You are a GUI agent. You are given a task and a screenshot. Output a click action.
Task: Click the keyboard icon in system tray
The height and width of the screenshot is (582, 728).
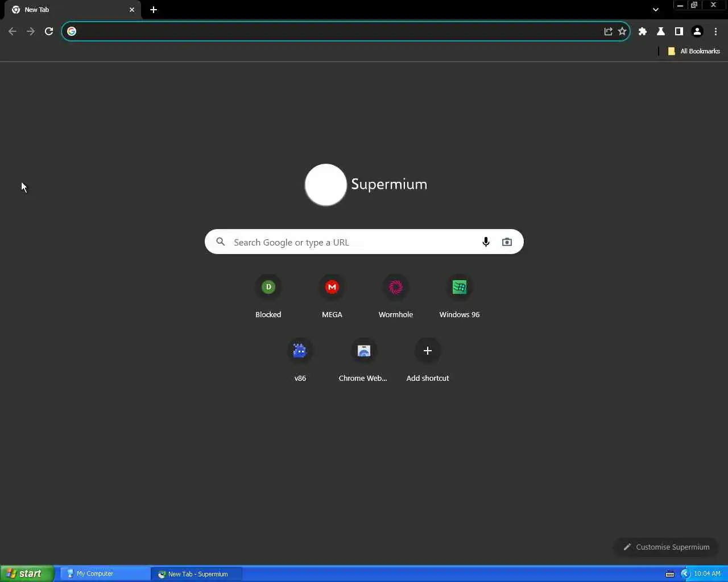[670, 574]
